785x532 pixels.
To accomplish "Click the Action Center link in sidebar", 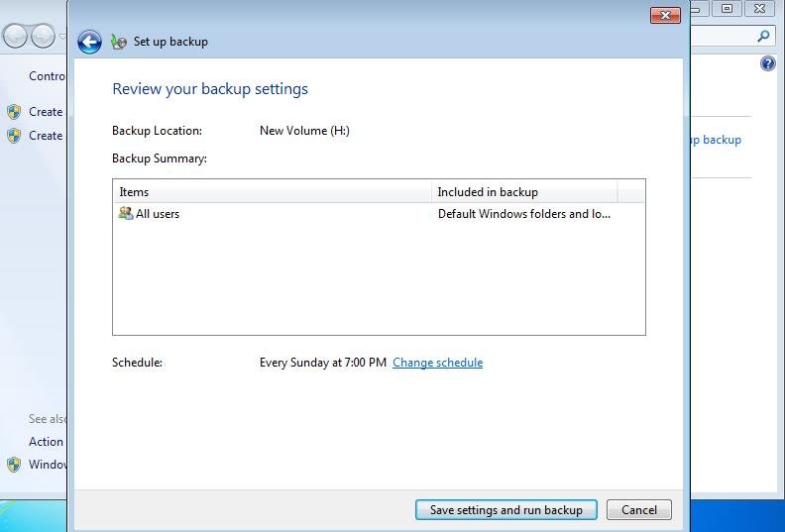I will [x=46, y=442].
